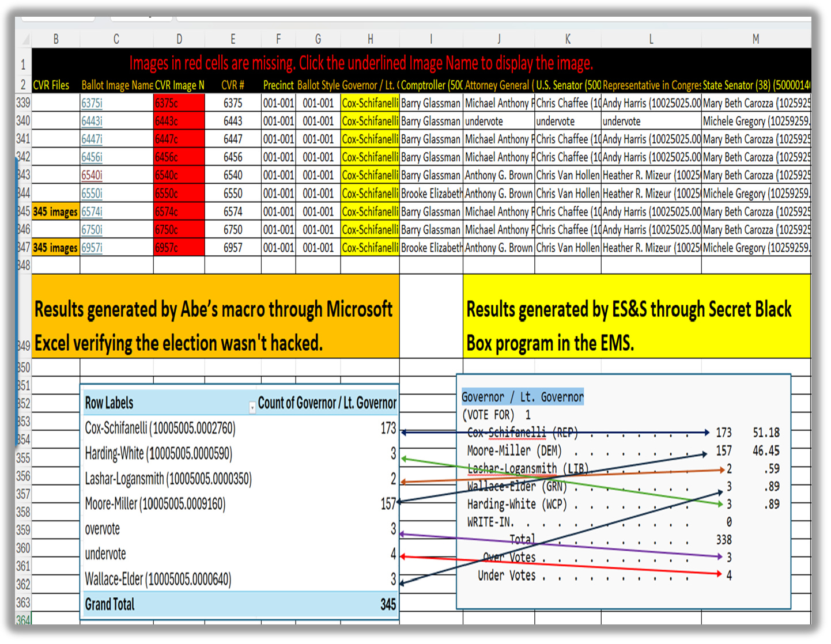Click the red missing-image cell 6540c
Screen dimensions: 831x644
[179, 175]
